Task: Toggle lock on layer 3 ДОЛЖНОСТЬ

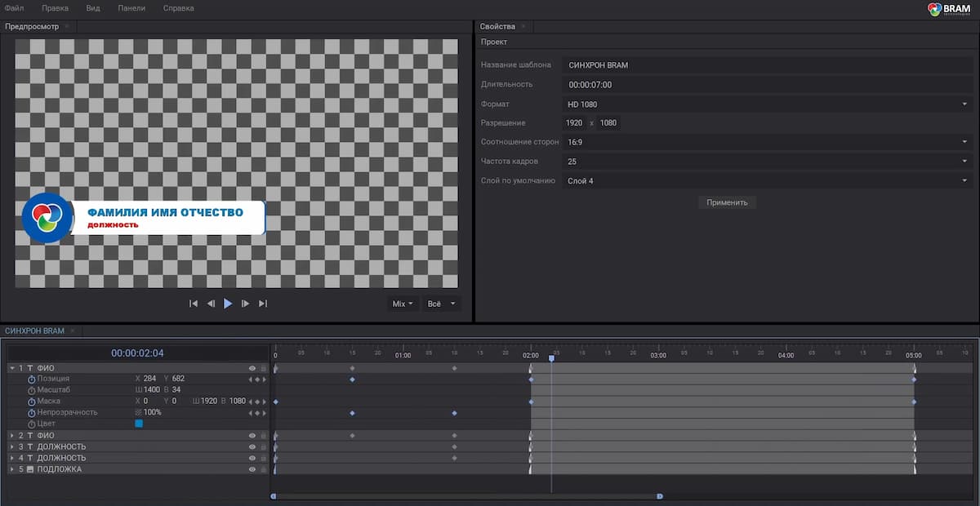Action: coord(263,447)
